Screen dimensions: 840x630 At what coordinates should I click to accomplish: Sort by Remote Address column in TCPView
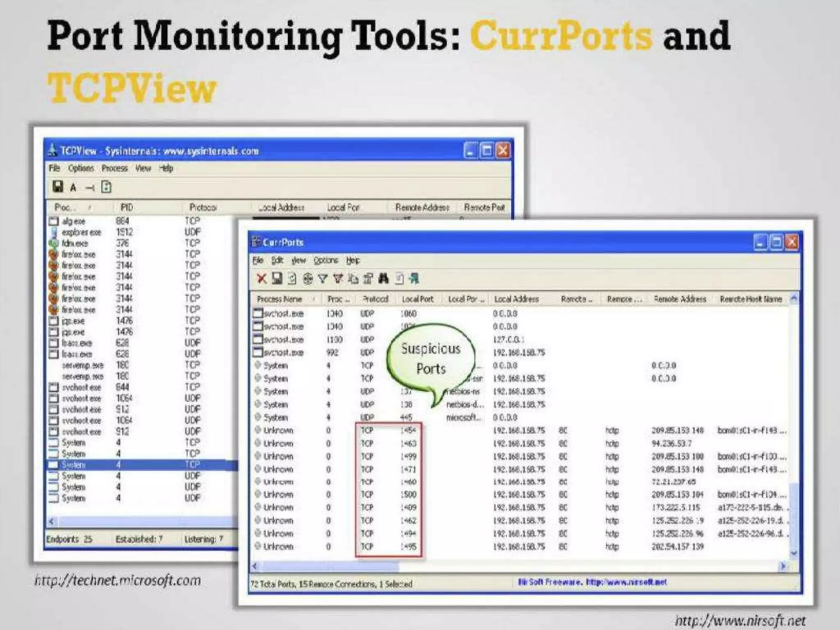click(x=422, y=207)
